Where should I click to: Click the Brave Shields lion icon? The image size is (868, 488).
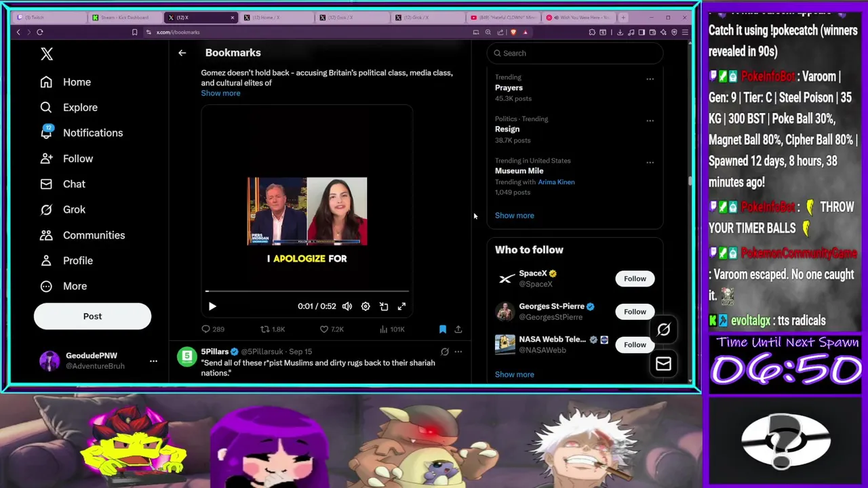pyautogui.click(x=513, y=32)
